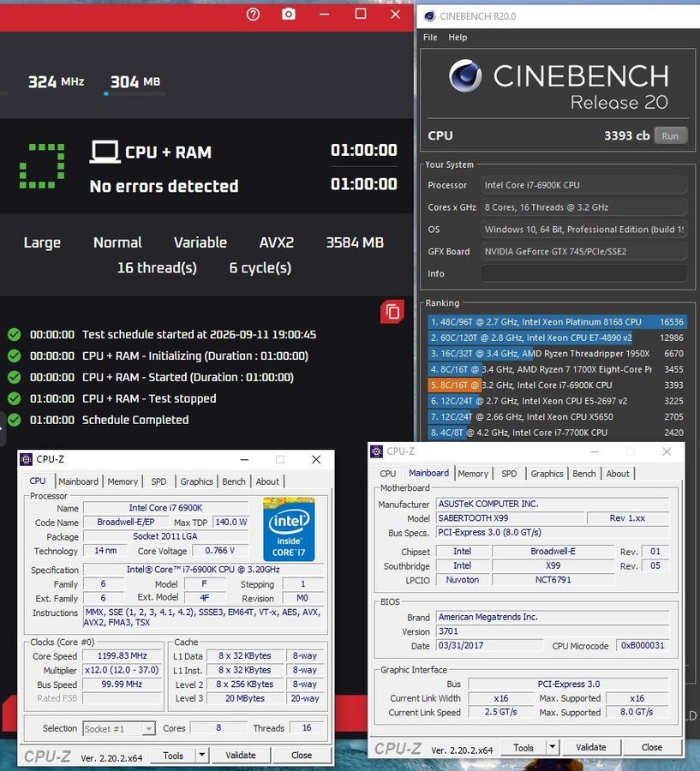Switch to Graphics tab in left CPU-Z window

196,481
